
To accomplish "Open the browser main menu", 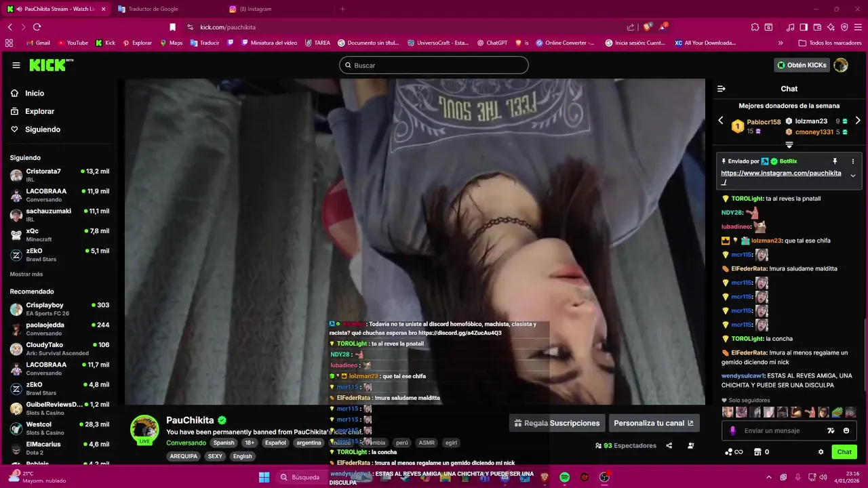I will (858, 27).
